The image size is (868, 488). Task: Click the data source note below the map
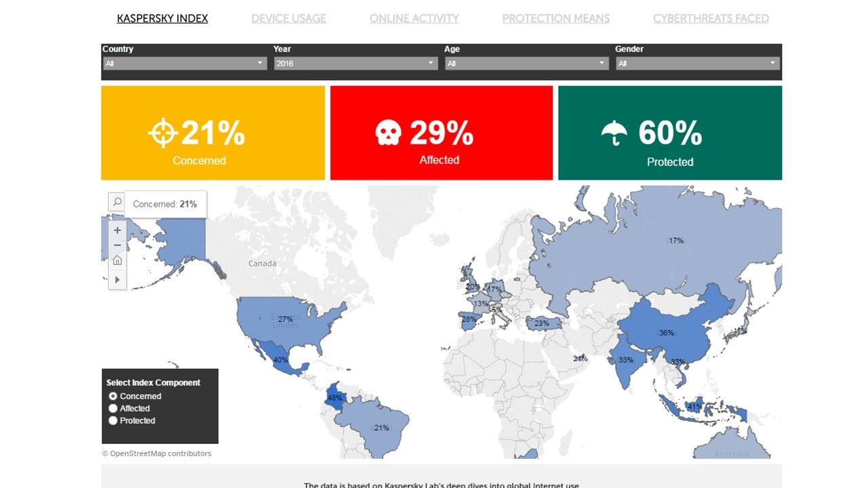441,484
